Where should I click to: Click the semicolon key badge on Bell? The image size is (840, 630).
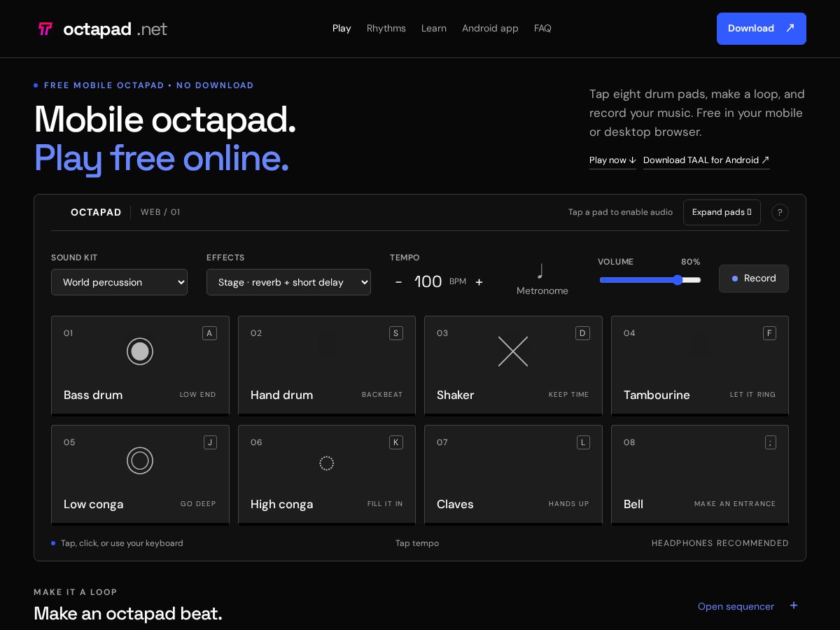(771, 442)
